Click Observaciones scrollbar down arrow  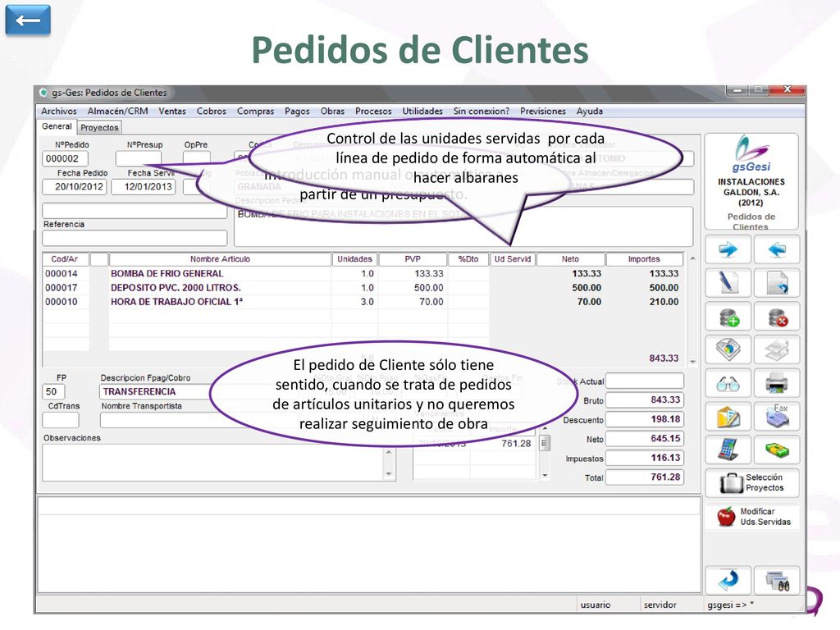[390, 474]
